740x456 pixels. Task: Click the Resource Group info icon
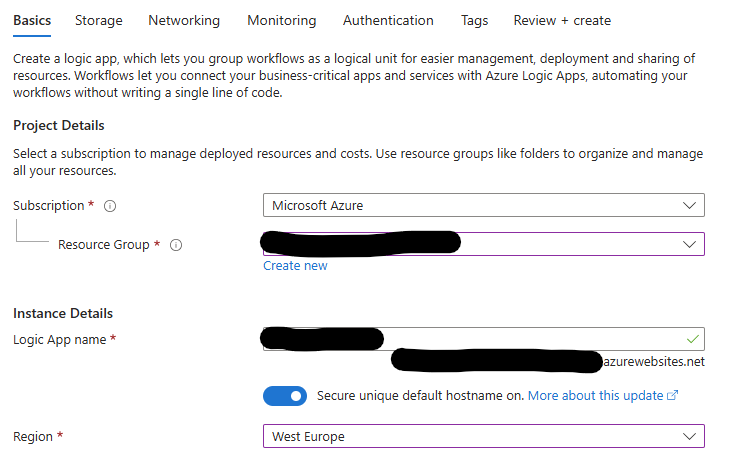click(x=176, y=245)
